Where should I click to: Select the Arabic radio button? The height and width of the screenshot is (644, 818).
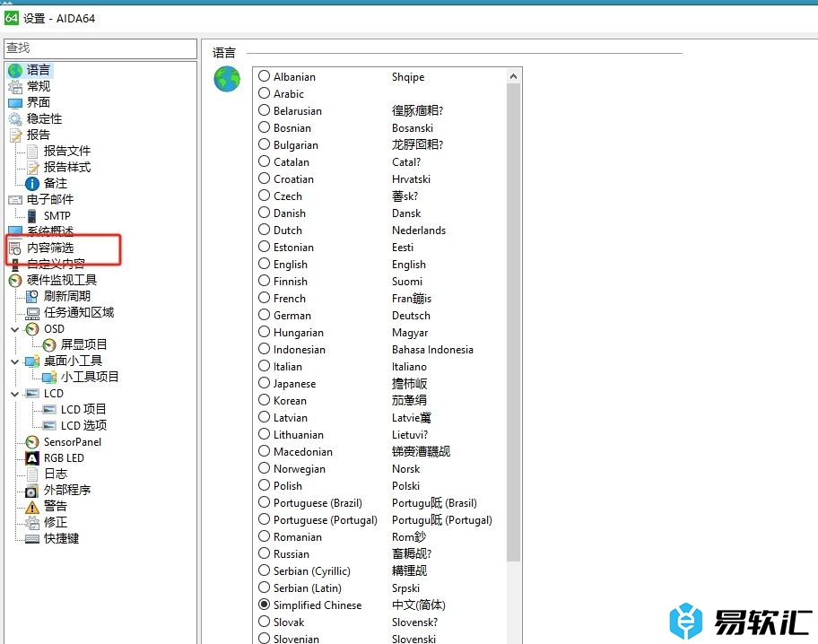[x=265, y=93]
